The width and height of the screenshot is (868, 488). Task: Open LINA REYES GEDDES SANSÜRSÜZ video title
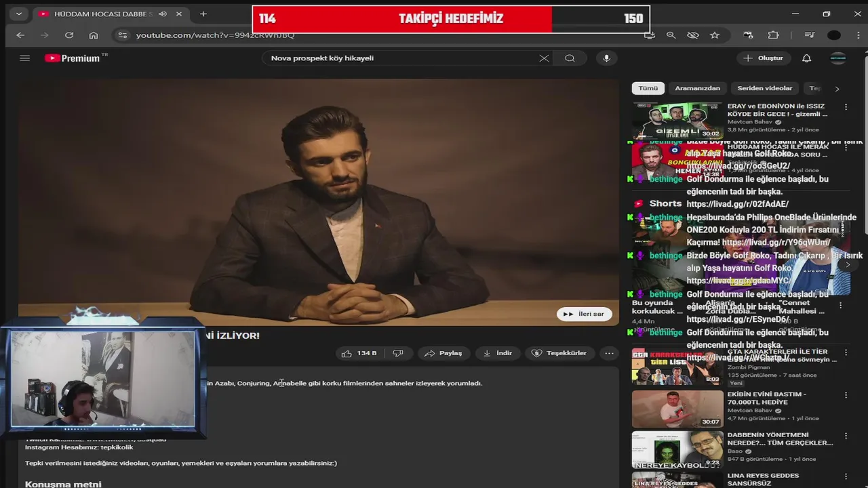pyautogui.click(x=763, y=480)
